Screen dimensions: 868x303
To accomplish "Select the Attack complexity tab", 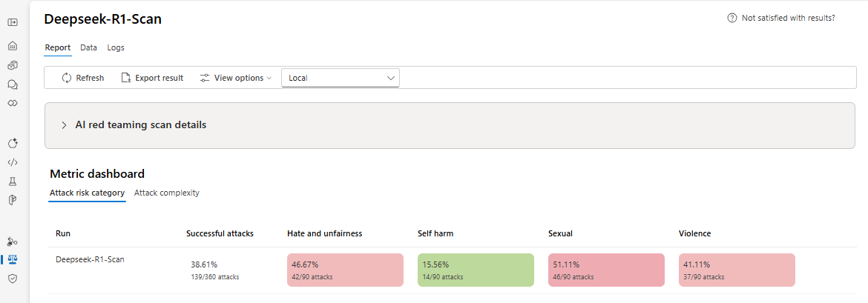I will click(x=167, y=193).
